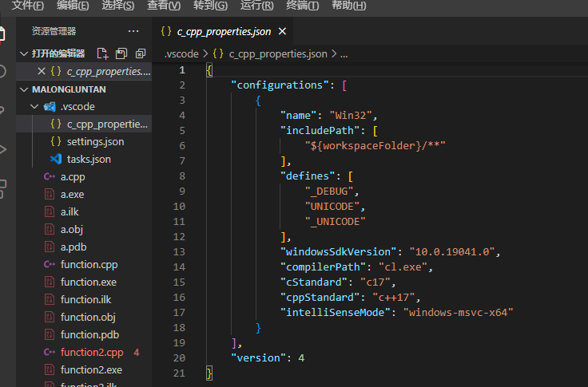Screen dimensions: 588x387
Task: Click the C++ icon beside a.cpp
Action: click(50, 176)
